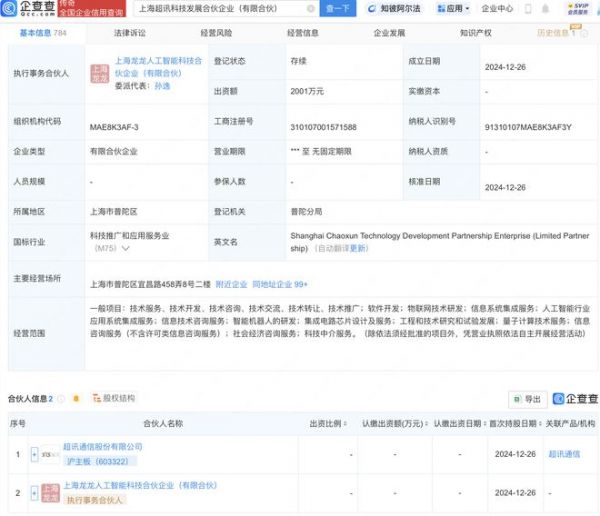
Task: Click the orange icon beside 合伙人信息
Action: 76,399
